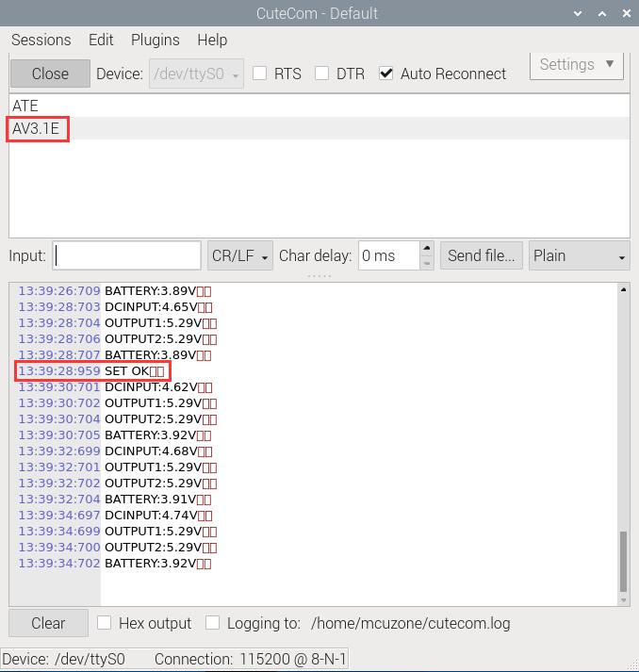Click the DCINPUT:4.74V output line

coord(158,516)
